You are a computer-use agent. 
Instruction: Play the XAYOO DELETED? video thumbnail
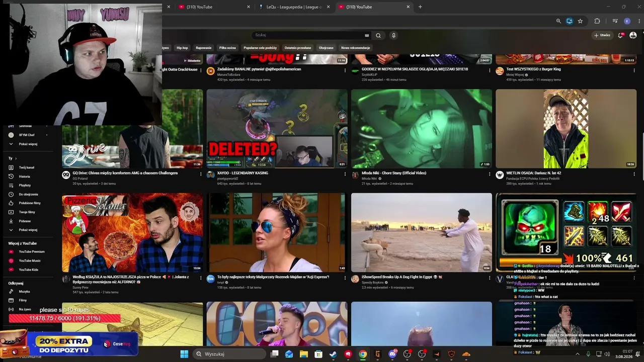point(277,129)
